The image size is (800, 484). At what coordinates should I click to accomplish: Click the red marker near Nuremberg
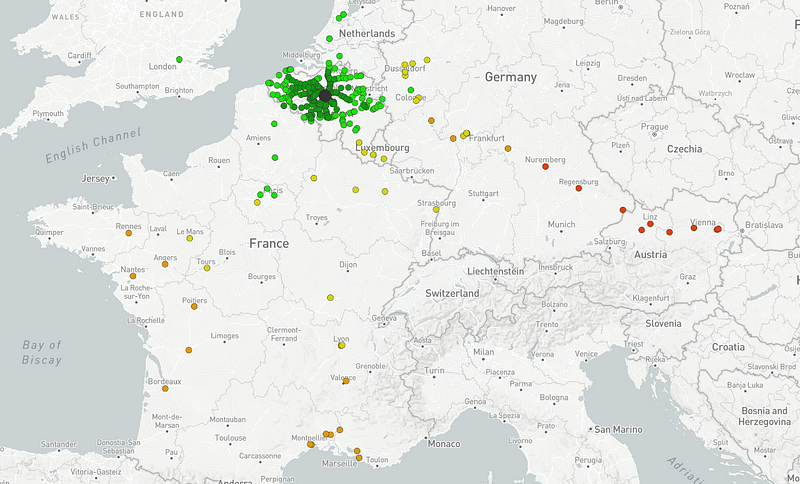pos(546,167)
